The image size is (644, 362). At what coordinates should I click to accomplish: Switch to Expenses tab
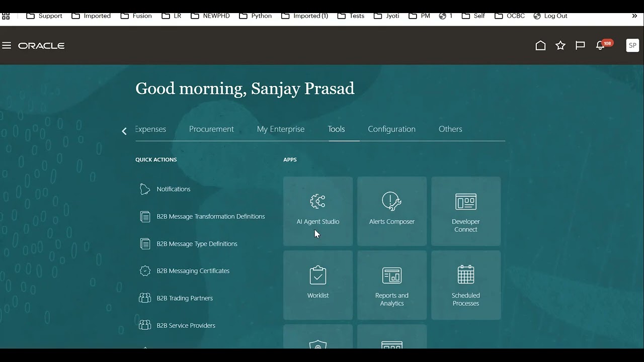pyautogui.click(x=150, y=129)
